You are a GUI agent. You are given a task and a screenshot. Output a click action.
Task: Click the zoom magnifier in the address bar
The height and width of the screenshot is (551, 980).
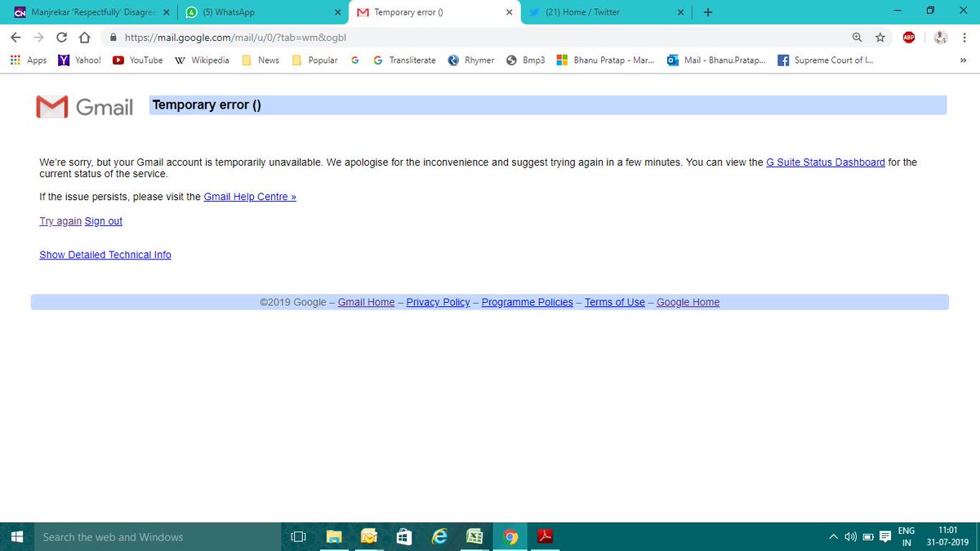[857, 38]
